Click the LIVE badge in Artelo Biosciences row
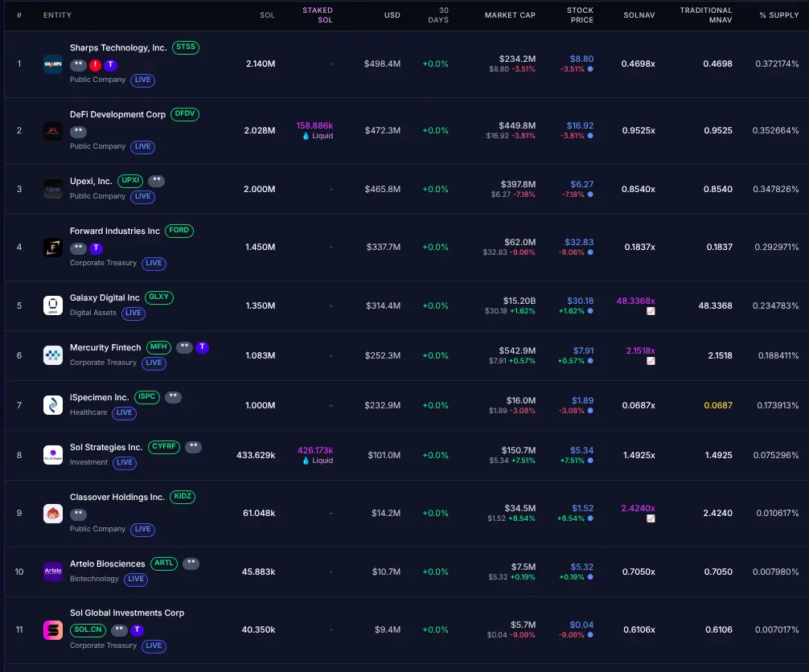The height and width of the screenshot is (672, 809). click(x=136, y=580)
